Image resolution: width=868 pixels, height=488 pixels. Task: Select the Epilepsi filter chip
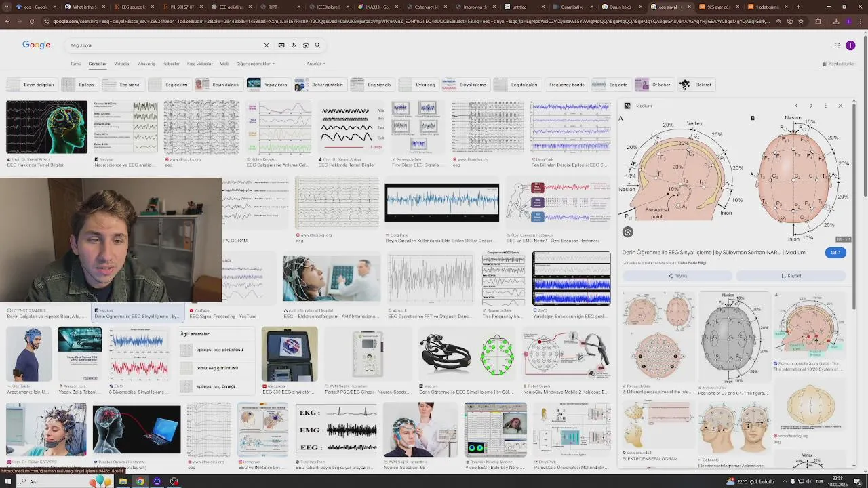click(x=79, y=85)
